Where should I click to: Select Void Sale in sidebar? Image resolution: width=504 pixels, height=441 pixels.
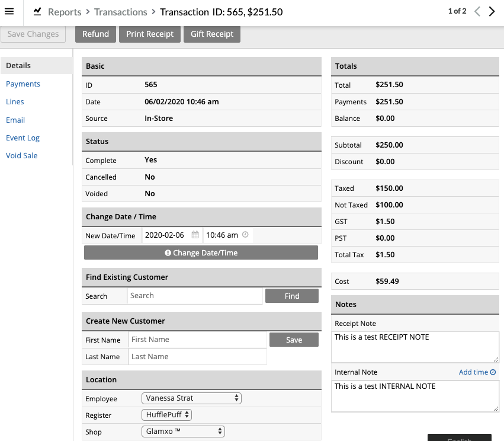(22, 156)
